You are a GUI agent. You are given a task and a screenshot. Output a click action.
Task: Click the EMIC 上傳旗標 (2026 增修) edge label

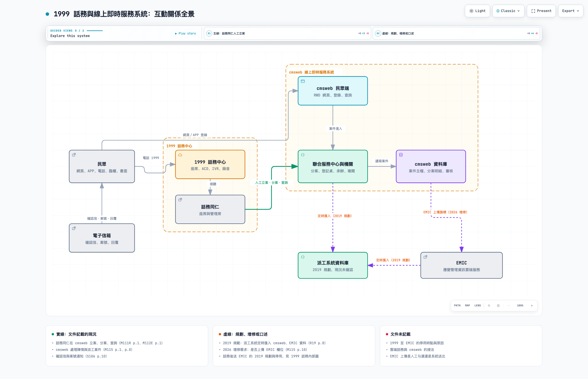coord(445,212)
